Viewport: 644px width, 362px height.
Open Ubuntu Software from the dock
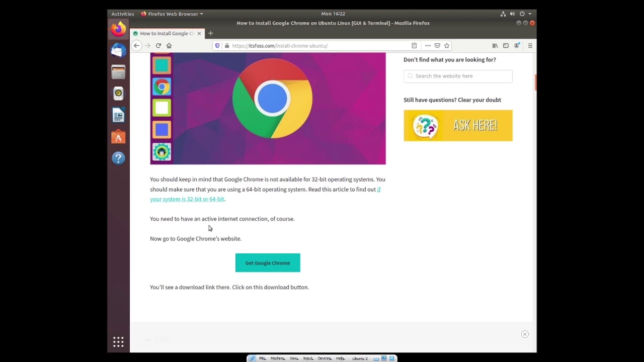pyautogui.click(x=118, y=137)
